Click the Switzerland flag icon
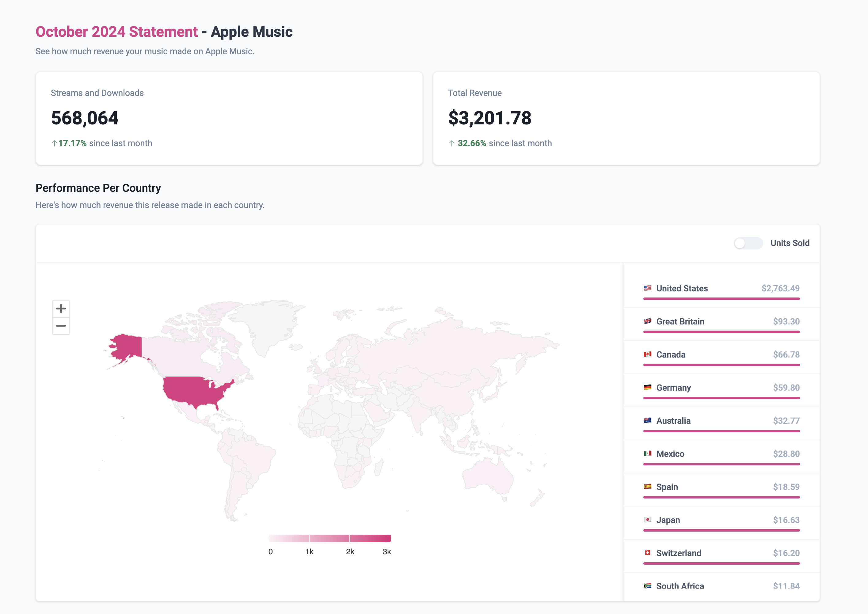868x614 pixels. pos(648,553)
